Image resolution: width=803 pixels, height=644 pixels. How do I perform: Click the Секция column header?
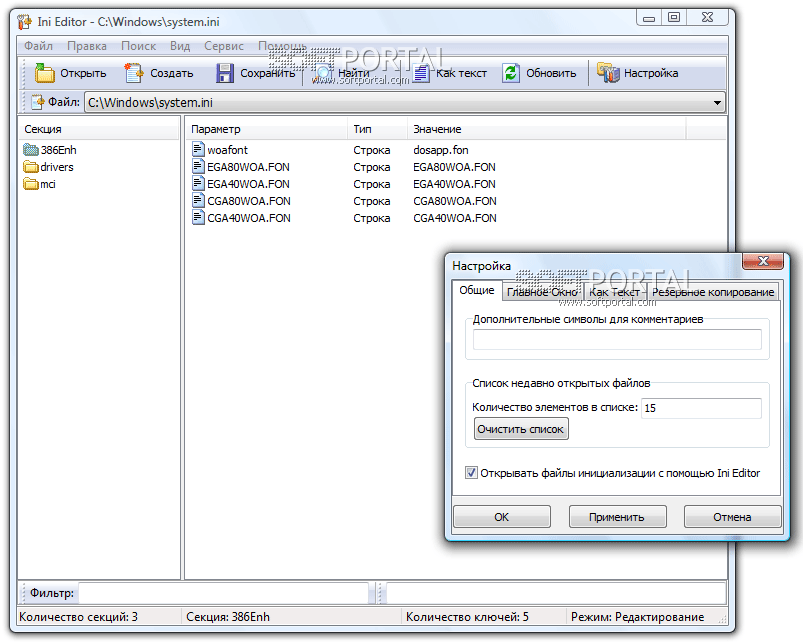tap(99, 129)
